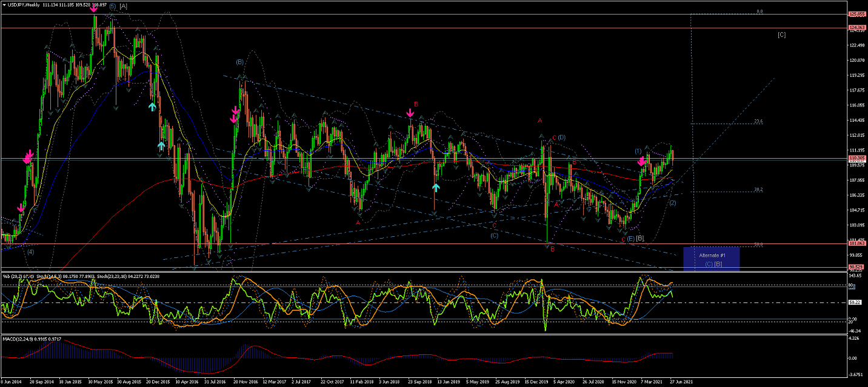The width and height of the screenshot is (868, 387).
Task: Select the 23.6 Fibonacci level label
Action: (x=758, y=121)
